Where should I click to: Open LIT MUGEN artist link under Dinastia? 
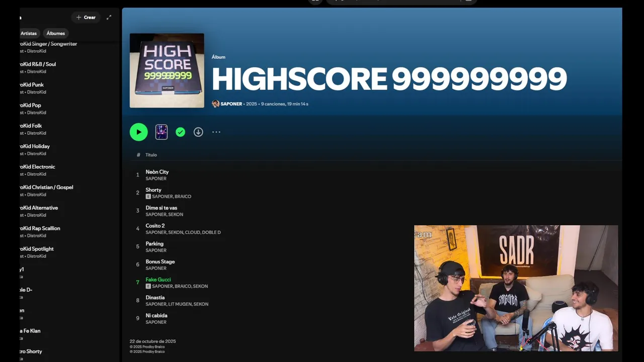tap(180, 304)
